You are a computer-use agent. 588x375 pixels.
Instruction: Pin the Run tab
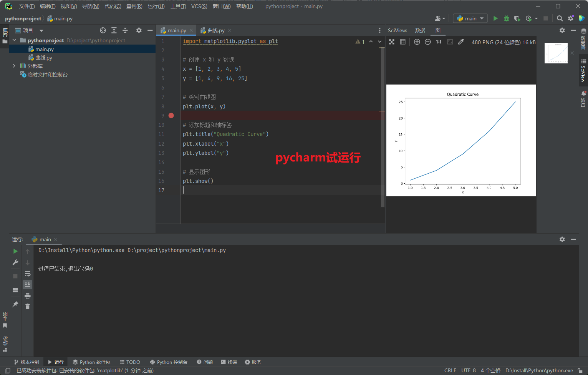15,304
